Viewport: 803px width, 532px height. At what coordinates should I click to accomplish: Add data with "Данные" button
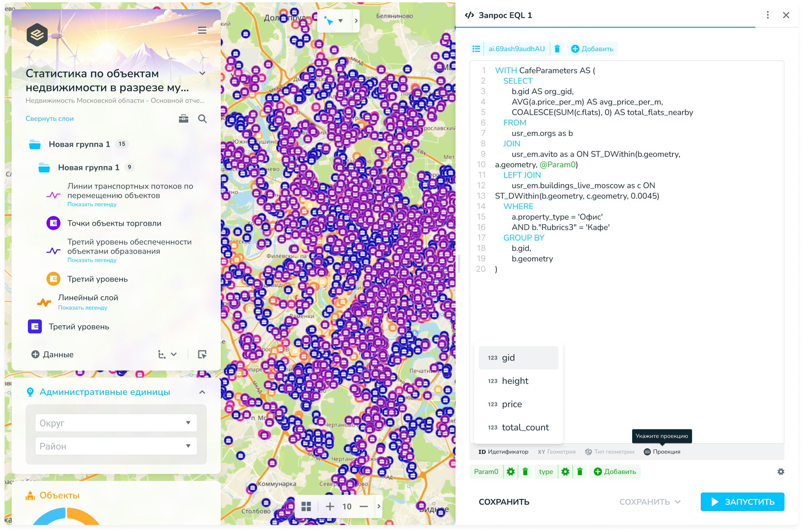(x=52, y=354)
